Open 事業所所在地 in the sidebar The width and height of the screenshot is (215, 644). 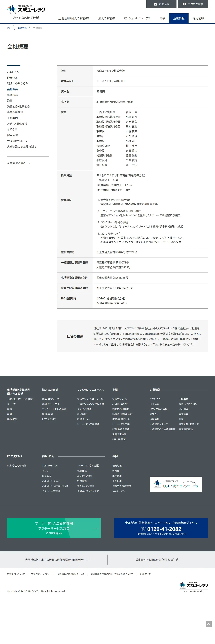(x=15, y=112)
